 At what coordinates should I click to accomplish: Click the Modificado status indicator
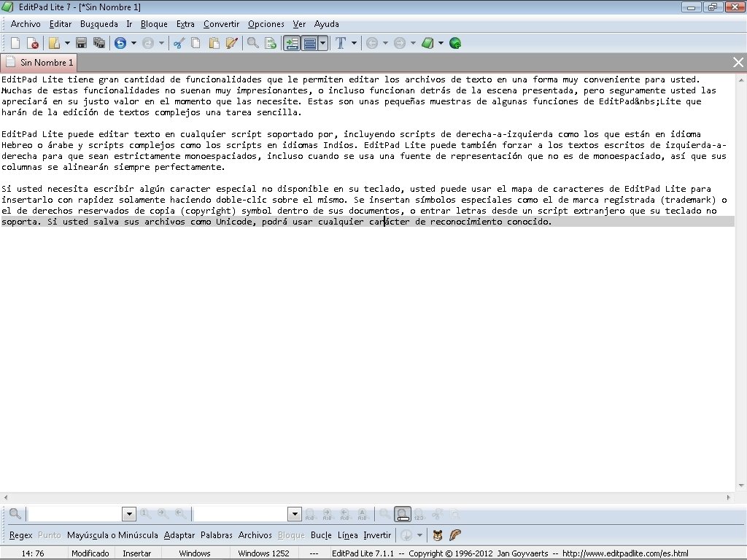(90, 553)
